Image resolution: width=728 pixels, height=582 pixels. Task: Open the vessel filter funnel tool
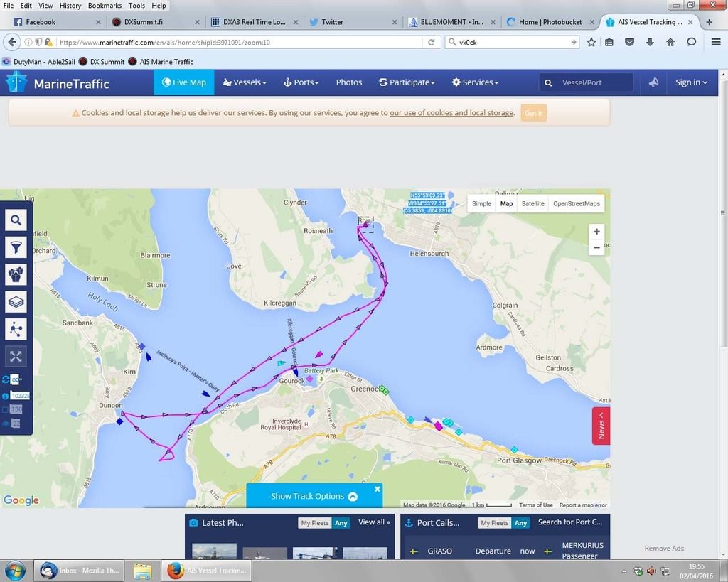[x=16, y=247]
